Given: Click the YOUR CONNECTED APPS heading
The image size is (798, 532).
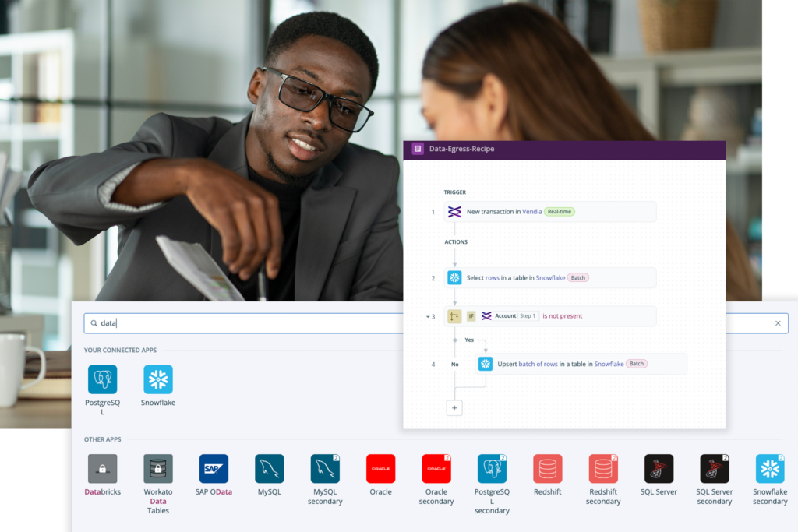Looking at the screenshot, I should coord(120,350).
